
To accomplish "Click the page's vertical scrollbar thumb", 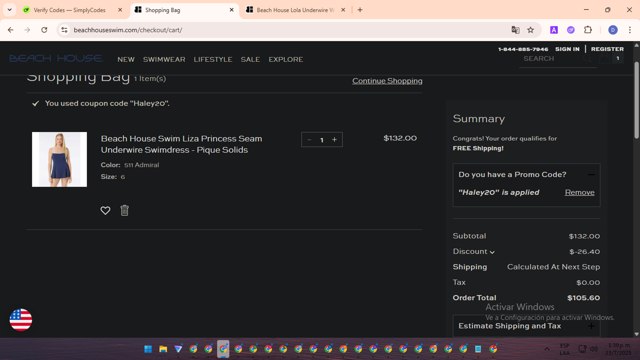I will (x=636, y=100).
